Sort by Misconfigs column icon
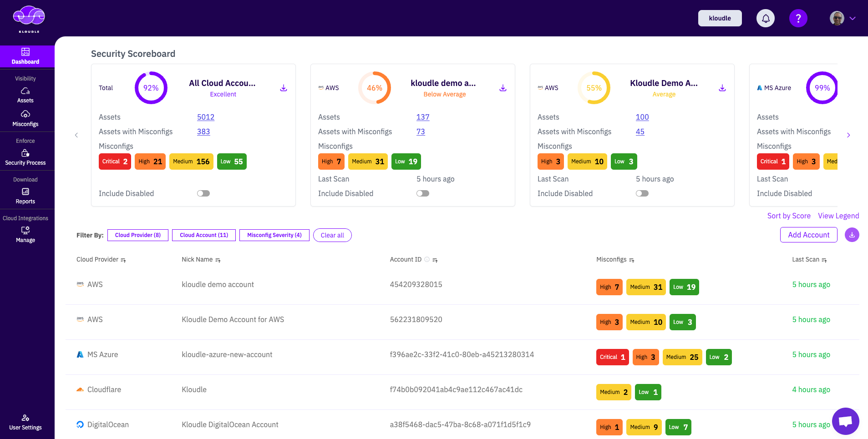The width and height of the screenshot is (868, 439). tap(632, 260)
